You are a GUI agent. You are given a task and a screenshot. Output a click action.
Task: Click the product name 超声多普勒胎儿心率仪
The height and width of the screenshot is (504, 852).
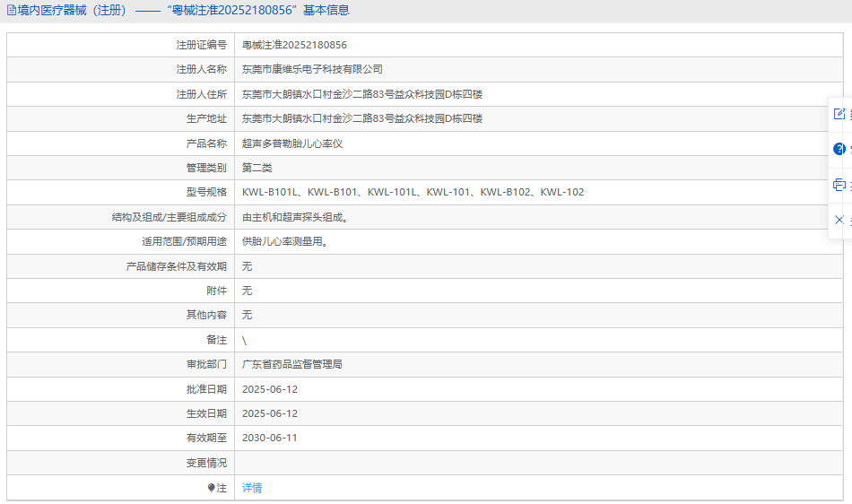(x=292, y=143)
